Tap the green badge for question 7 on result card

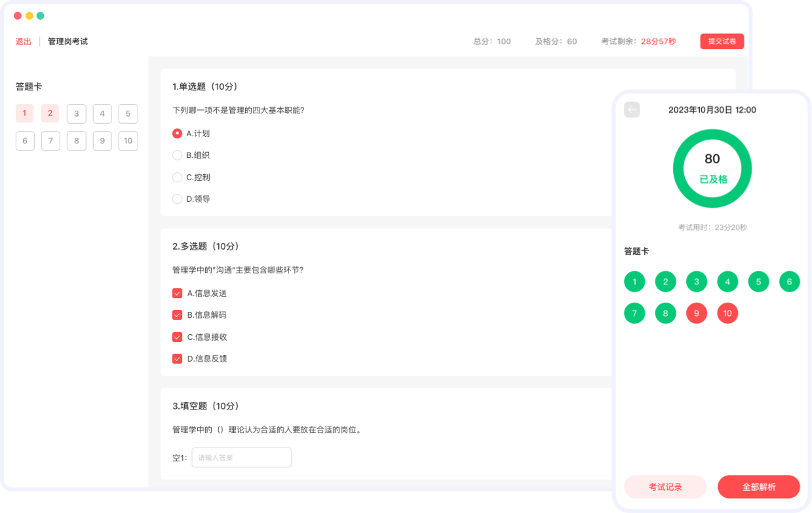[x=634, y=313]
